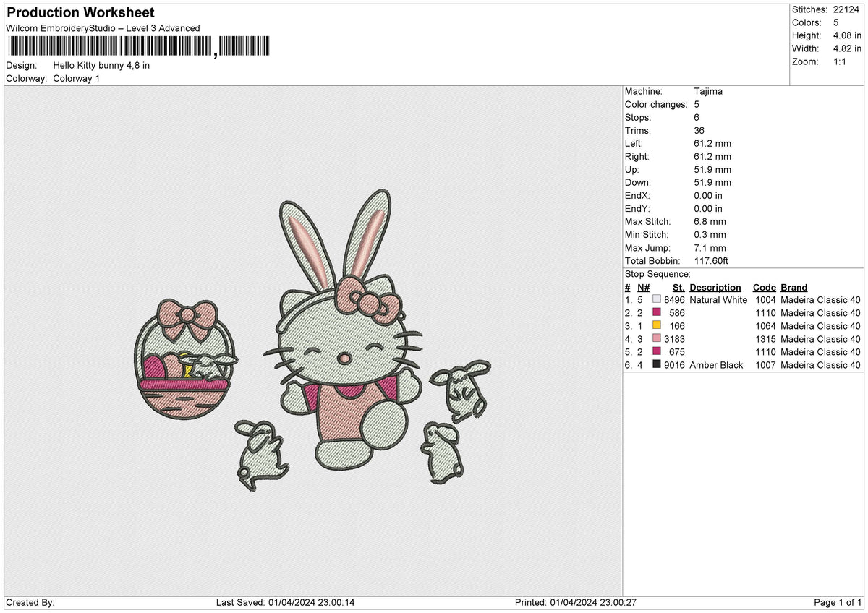Click the 'St.' column header

678,288
